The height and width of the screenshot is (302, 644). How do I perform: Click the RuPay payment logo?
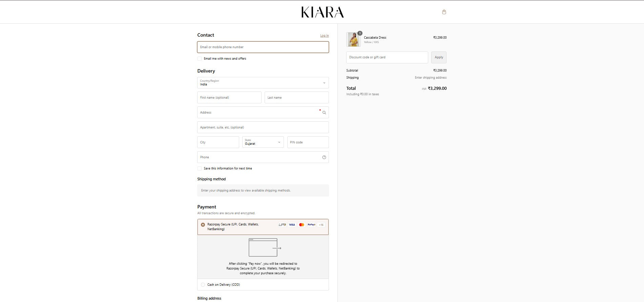tap(311, 225)
